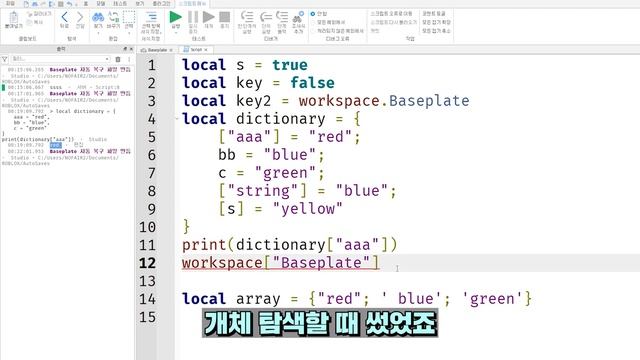Open the dropdown arrow below the Play button
Viewport: 640px width, 360px height.
click(176, 33)
